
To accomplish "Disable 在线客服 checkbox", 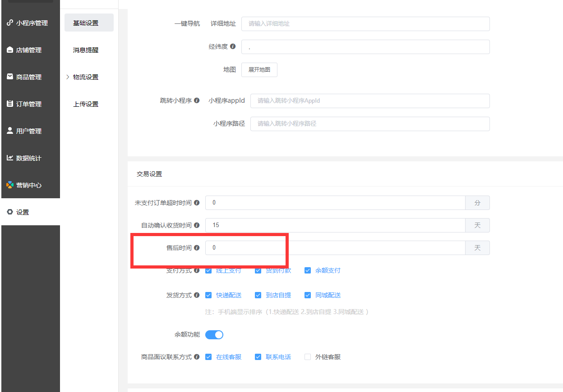I will point(208,357).
